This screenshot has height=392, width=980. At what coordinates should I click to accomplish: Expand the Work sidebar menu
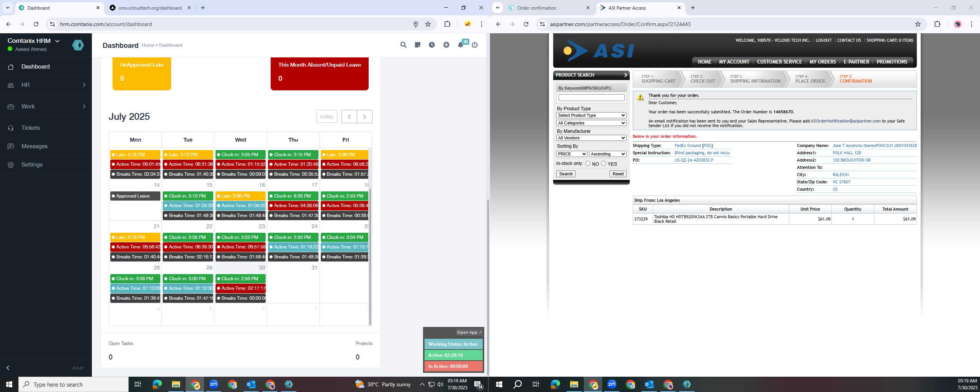click(46, 106)
